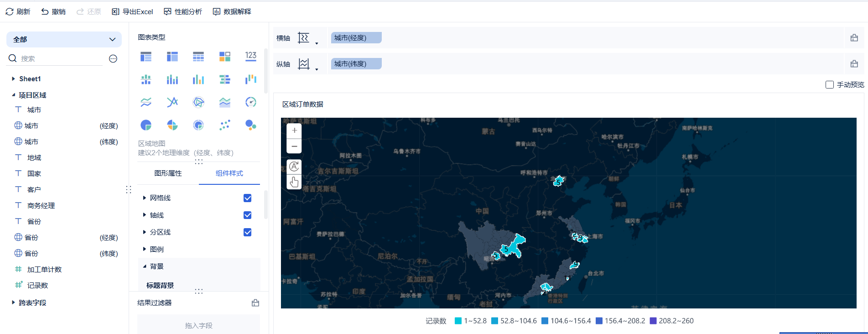Choose the multi-series line chart type
This screenshot has width=868, height=334.
[x=172, y=102]
